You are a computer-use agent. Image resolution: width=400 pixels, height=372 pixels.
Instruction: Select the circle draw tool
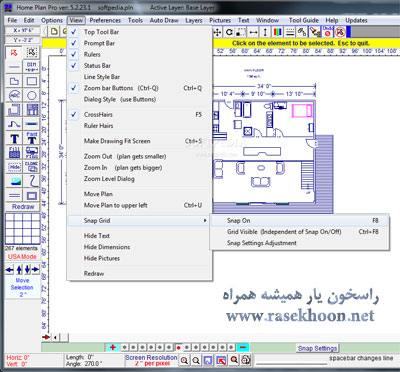32,95
